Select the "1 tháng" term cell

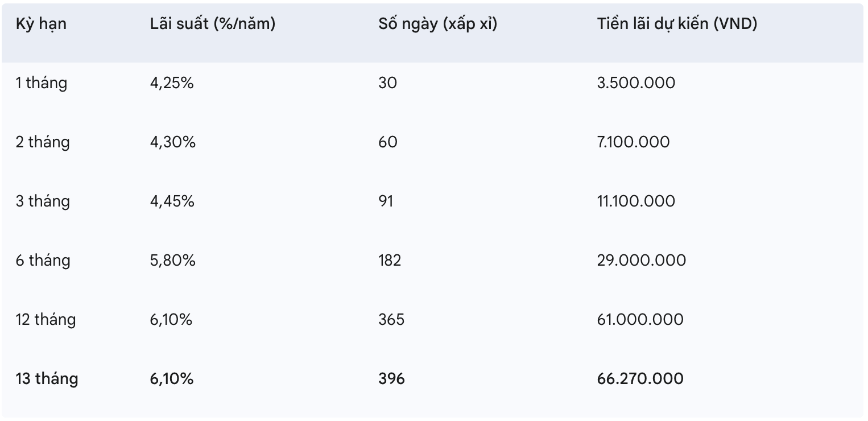(x=41, y=83)
